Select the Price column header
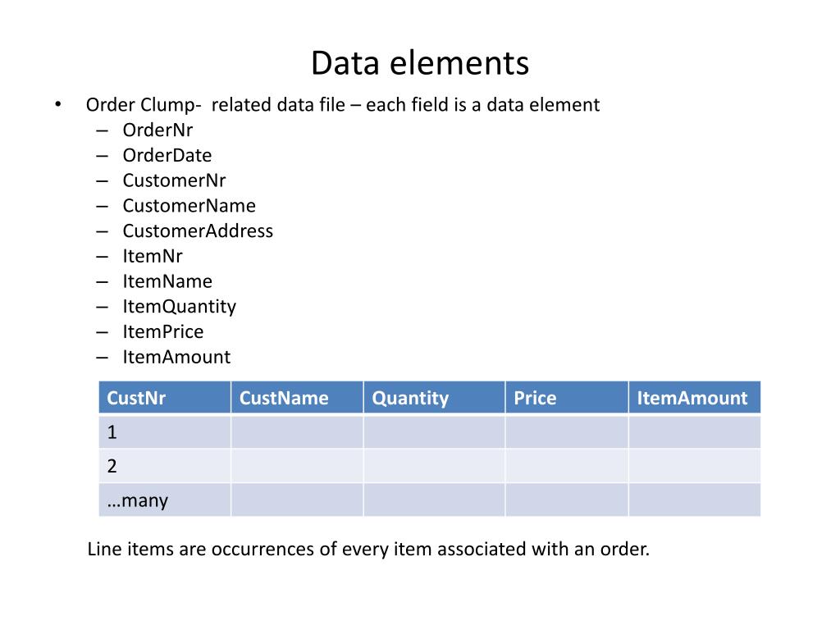Viewport: 840px width, 630px height. click(567, 398)
